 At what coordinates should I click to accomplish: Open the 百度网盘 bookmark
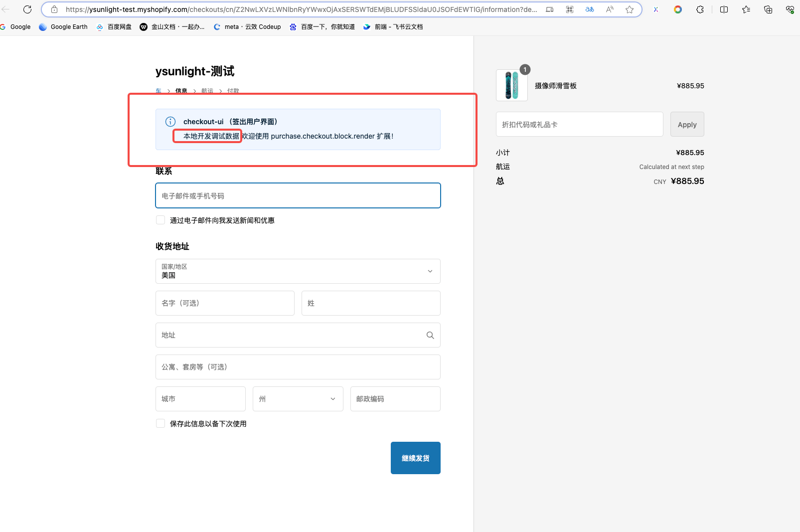[114, 27]
